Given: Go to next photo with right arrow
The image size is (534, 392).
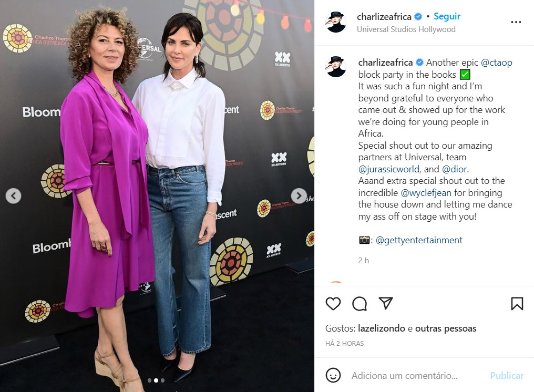Looking at the screenshot, I should (299, 196).
